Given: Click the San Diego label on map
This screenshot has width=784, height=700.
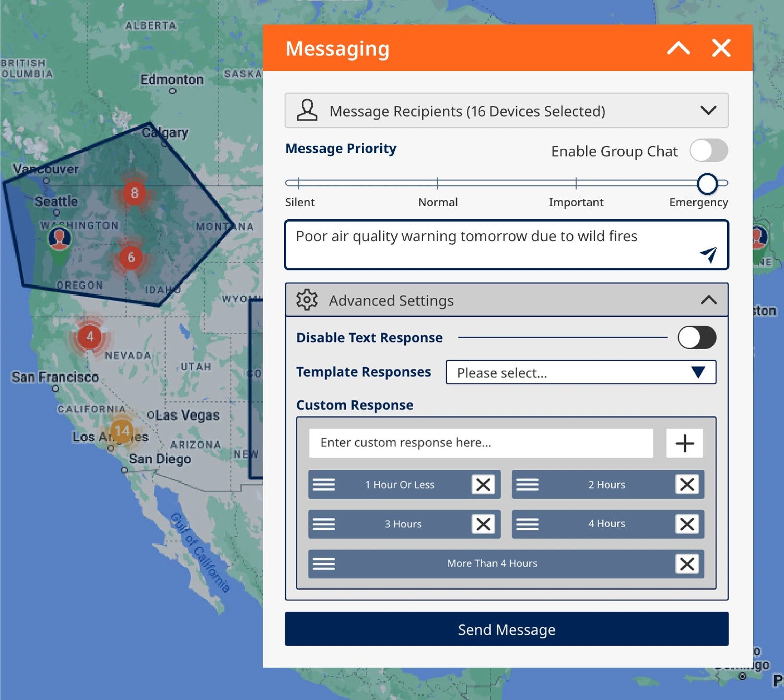Looking at the screenshot, I should point(160,459).
